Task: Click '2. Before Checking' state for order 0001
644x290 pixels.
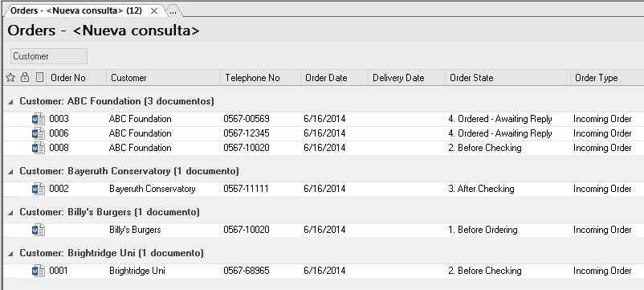Action: point(485,271)
